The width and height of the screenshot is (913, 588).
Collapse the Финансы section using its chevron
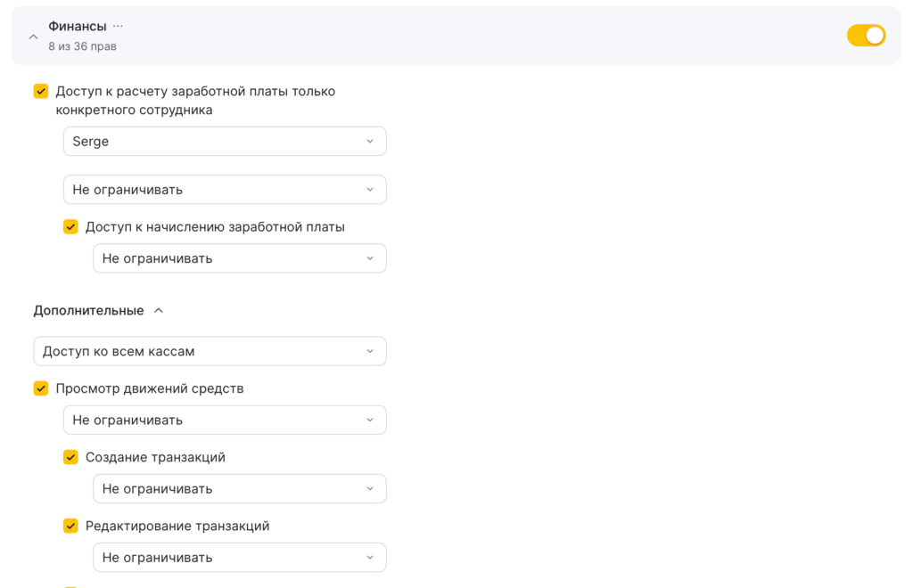[x=33, y=37]
